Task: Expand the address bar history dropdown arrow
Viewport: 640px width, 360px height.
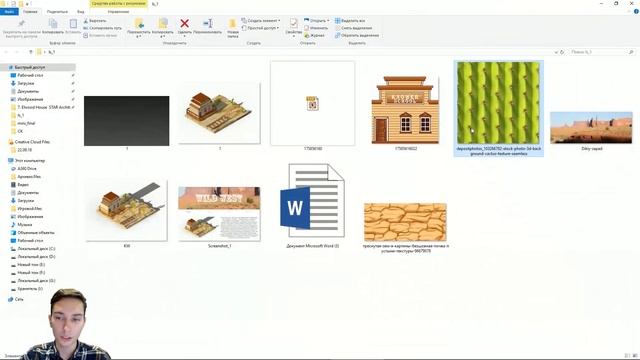Action: (556, 52)
